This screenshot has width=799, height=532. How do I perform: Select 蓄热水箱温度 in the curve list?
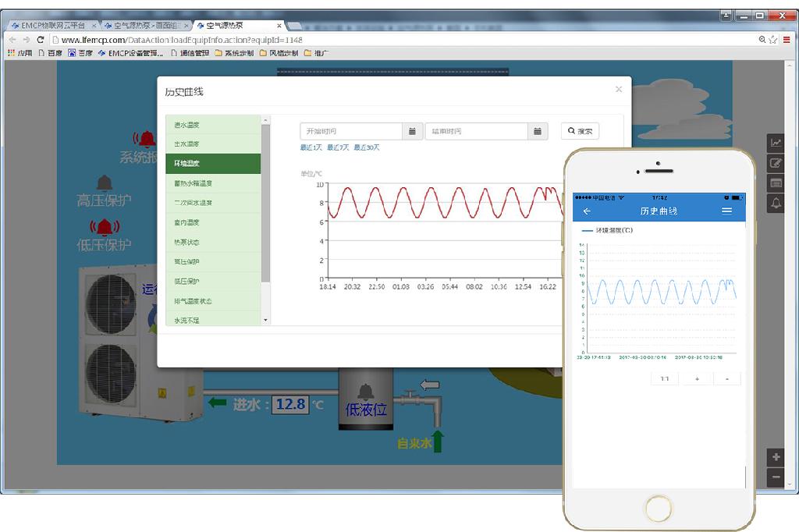tap(213, 183)
